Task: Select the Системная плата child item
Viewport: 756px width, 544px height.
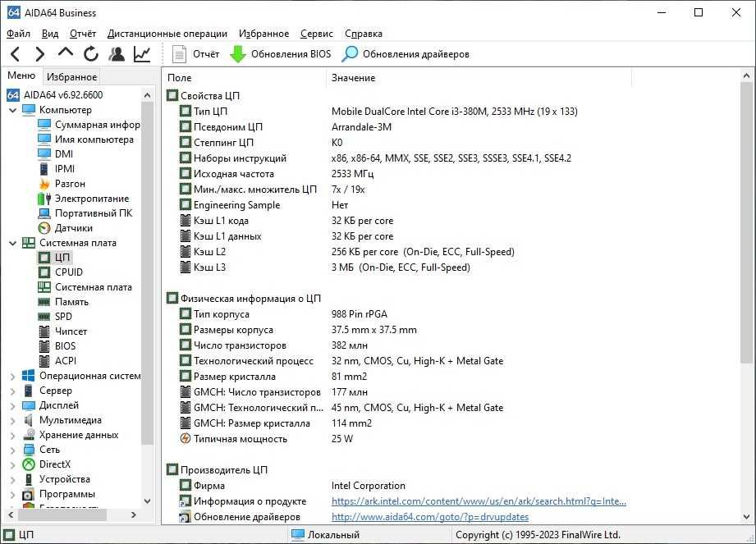Action: tap(85, 287)
